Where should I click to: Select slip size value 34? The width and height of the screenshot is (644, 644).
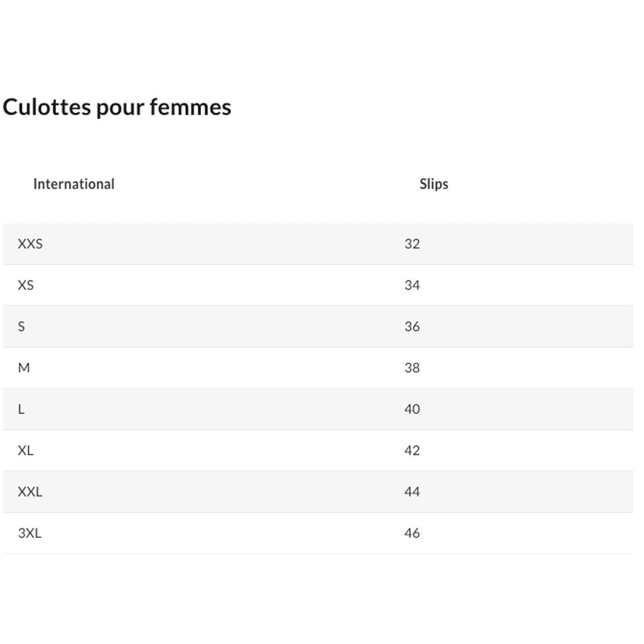412,285
